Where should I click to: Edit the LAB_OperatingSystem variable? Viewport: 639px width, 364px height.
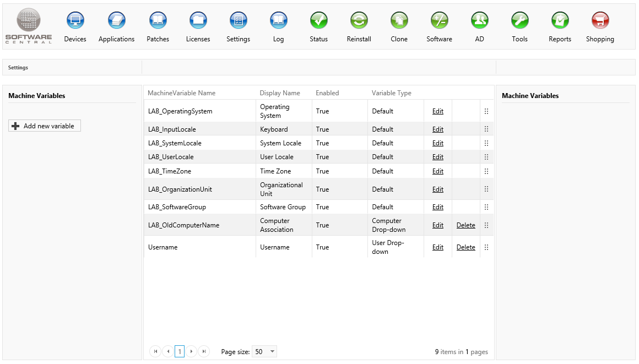438,111
